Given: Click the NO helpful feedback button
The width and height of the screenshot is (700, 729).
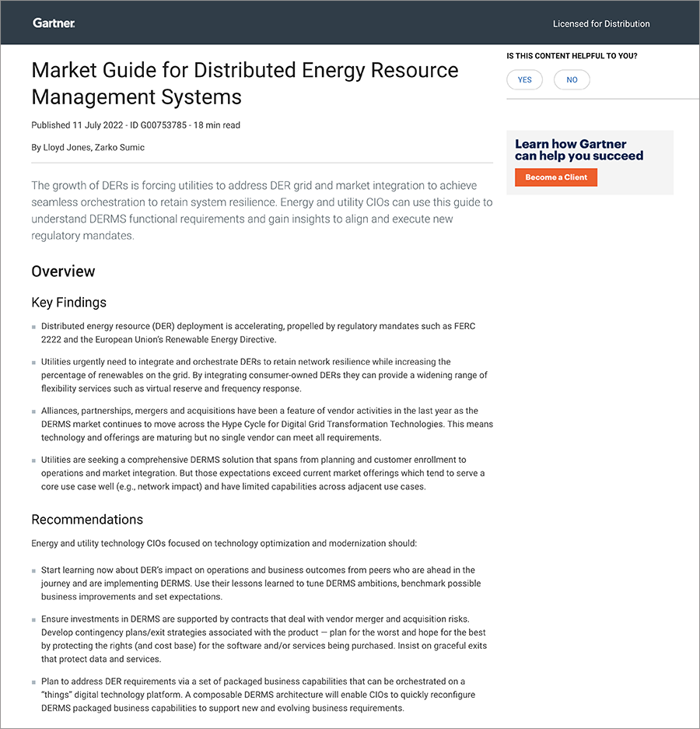Looking at the screenshot, I should 572,79.
